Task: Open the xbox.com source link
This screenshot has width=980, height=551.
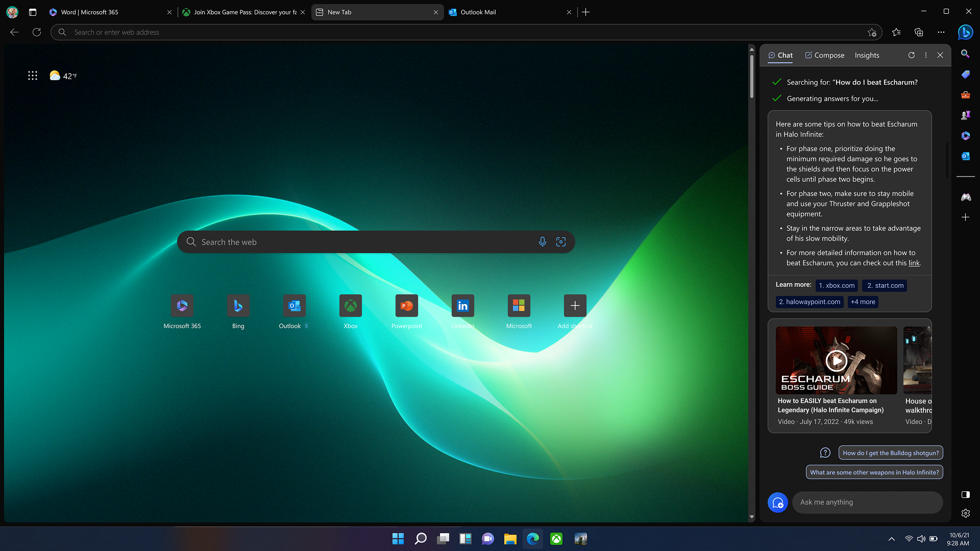Action: click(837, 286)
